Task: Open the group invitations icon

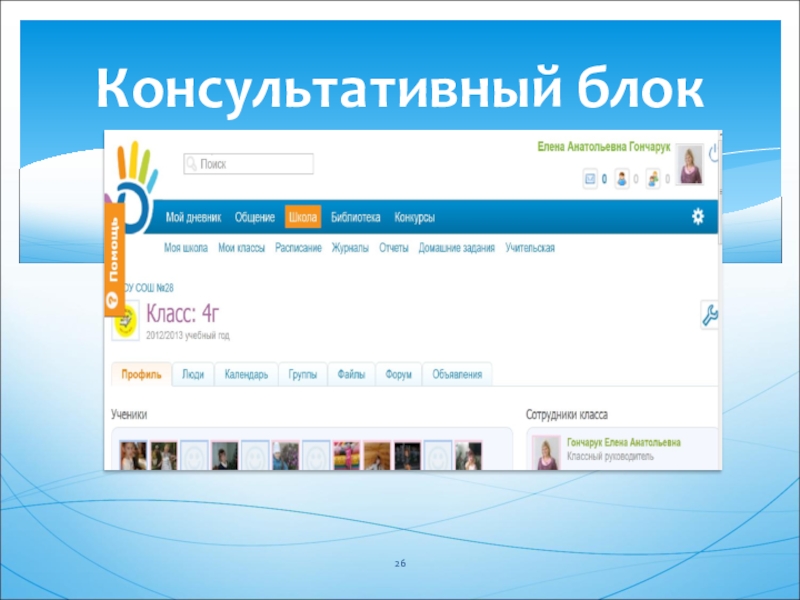Action: (653, 179)
